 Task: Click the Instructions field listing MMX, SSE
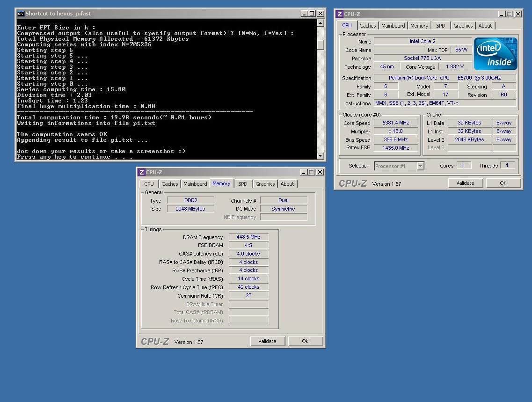(445, 103)
